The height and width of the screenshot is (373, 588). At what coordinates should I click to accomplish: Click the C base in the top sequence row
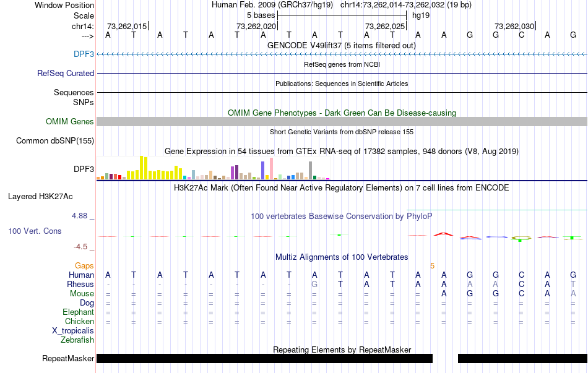coord(521,35)
